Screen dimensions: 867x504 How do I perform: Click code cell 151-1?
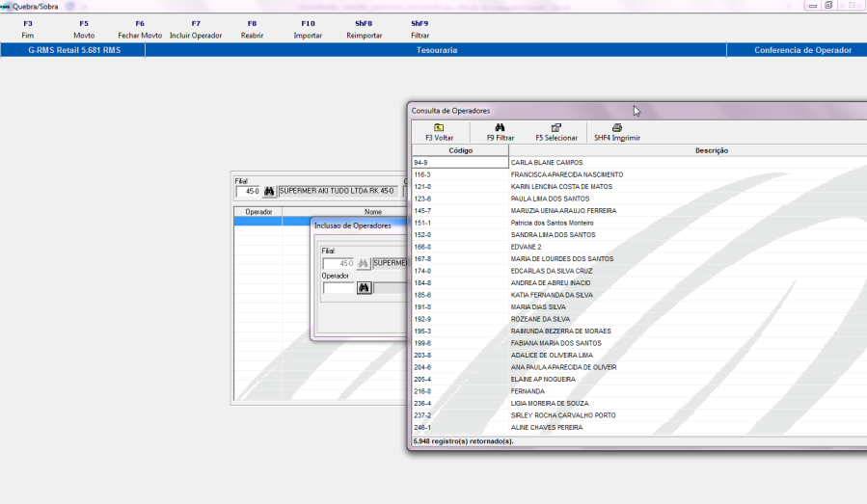tap(460, 223)
